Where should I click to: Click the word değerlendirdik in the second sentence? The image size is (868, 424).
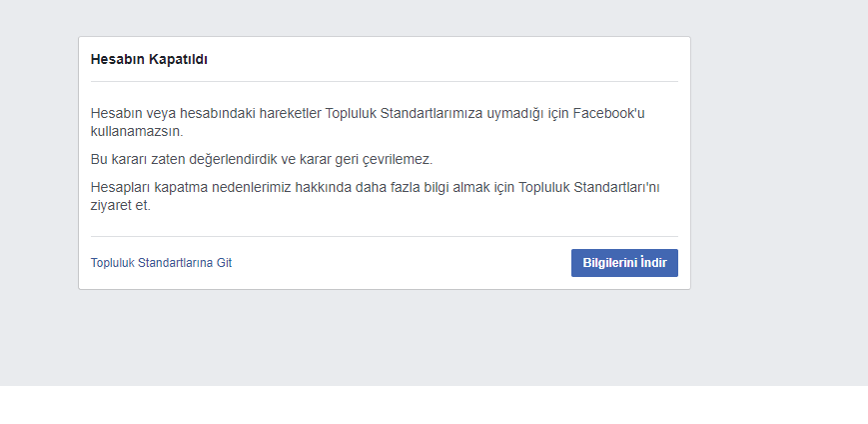(x=233, y=160)
